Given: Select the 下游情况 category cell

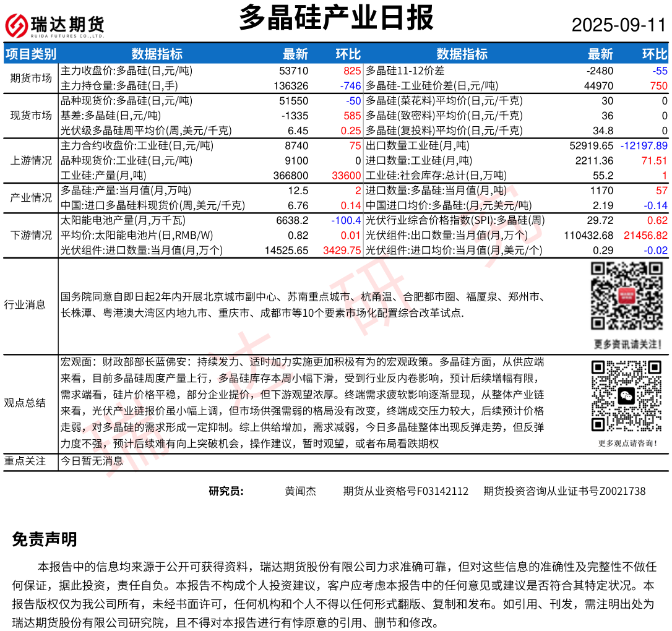Looking at the screenshot, I should [31, 235].
